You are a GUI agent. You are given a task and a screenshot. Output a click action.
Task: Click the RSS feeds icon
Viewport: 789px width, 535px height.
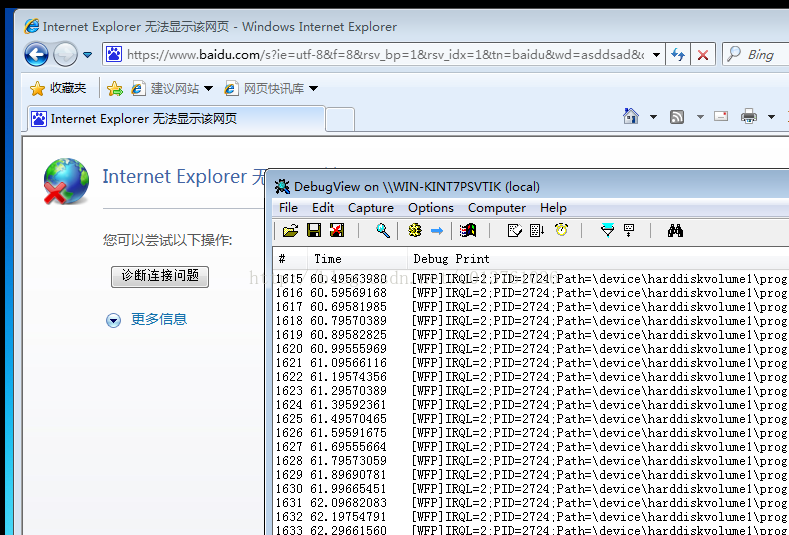(x=677, y=117)
